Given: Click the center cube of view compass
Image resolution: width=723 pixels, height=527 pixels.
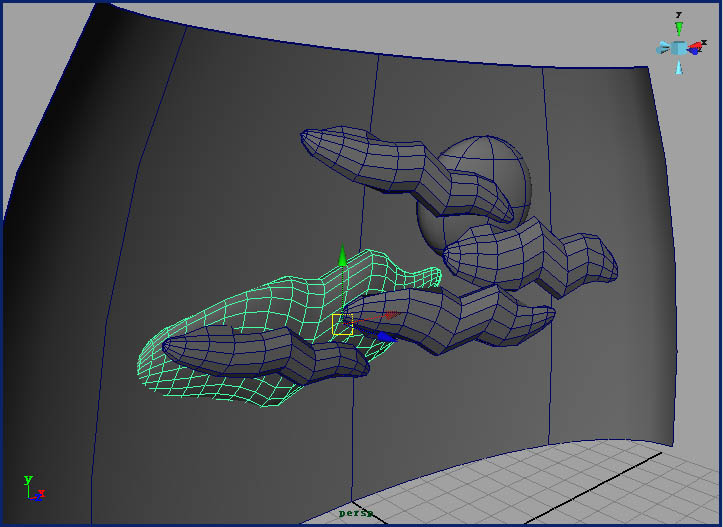Looking at the screenshot, I should click(x=678, y=48).
